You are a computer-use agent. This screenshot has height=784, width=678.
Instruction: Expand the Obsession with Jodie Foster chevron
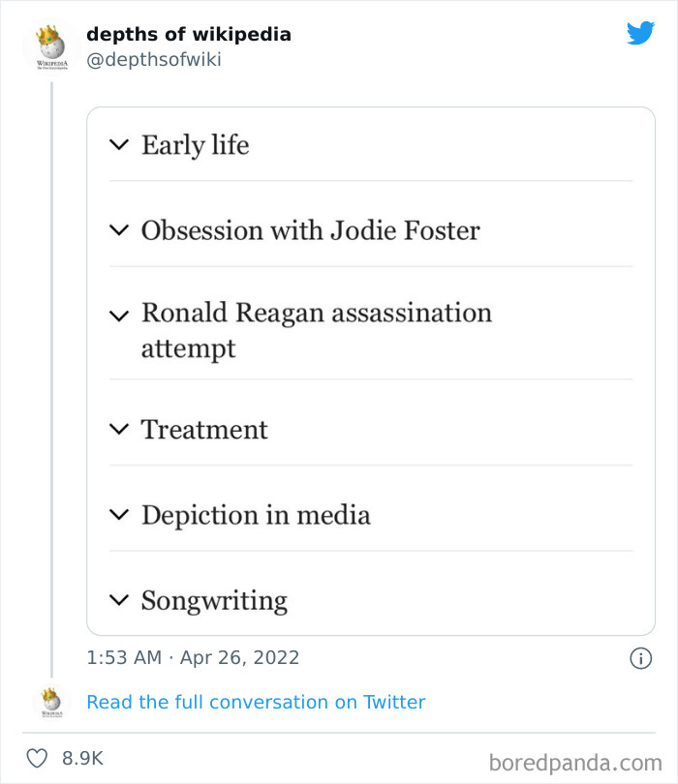[119, 230]
